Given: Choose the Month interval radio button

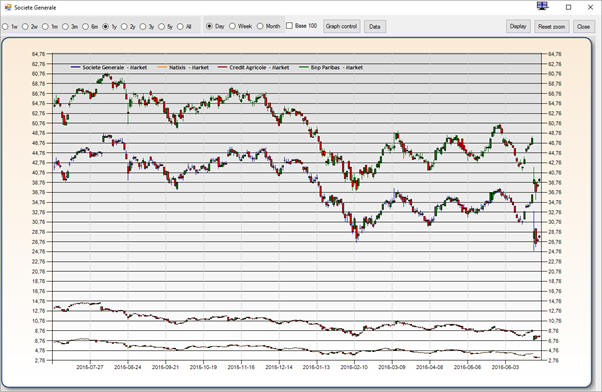Looking at the screenshot, I should pos(260,26).
